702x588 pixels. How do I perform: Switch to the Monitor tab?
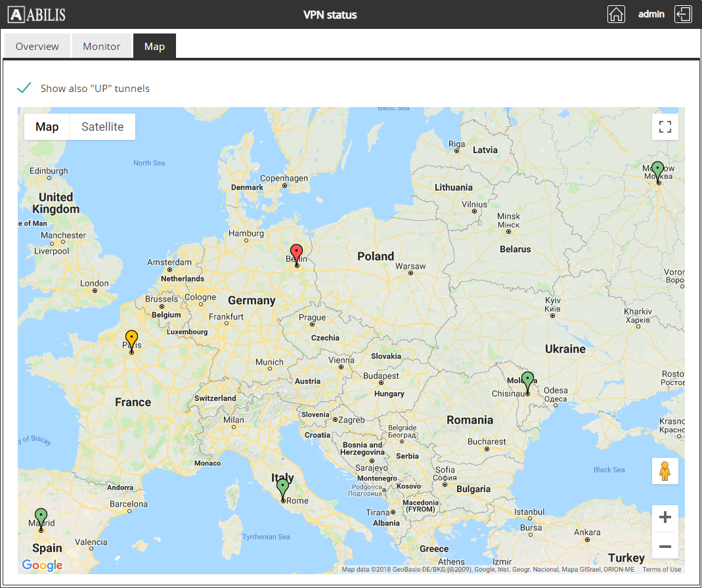(x=102, y=47)
